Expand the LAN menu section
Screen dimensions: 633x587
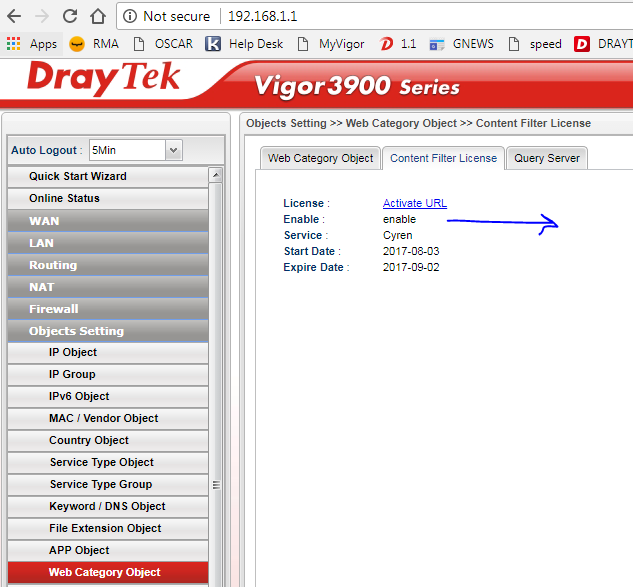[x=108, y=243]
